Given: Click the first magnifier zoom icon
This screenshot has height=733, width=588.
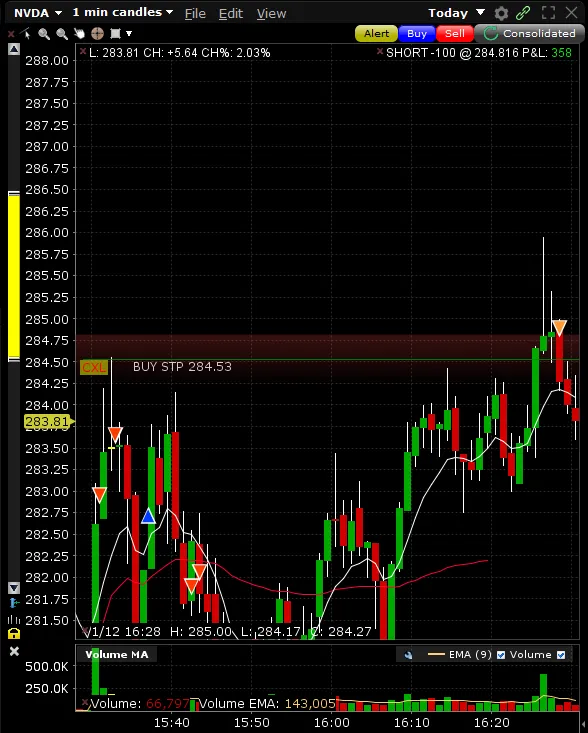Looking at the screenshot, I should click(44, 34).
